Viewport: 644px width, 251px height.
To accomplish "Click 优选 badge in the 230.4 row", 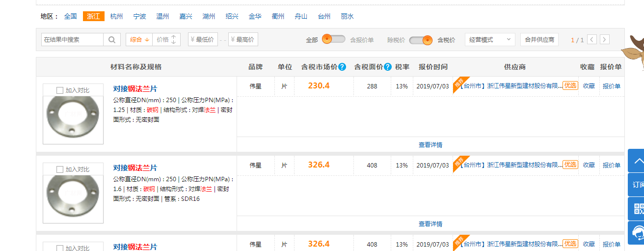I will pyautogui.click(x=570, y=85).
